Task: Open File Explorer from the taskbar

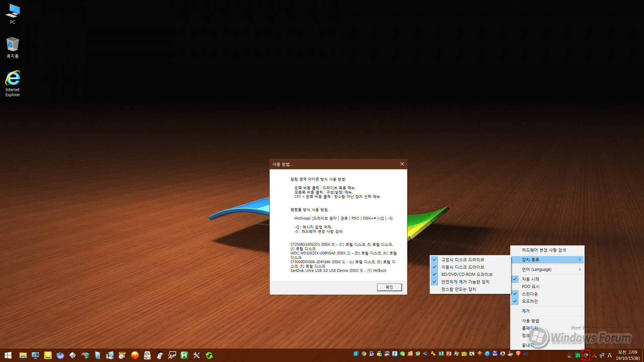Action: tap(23, 355)
